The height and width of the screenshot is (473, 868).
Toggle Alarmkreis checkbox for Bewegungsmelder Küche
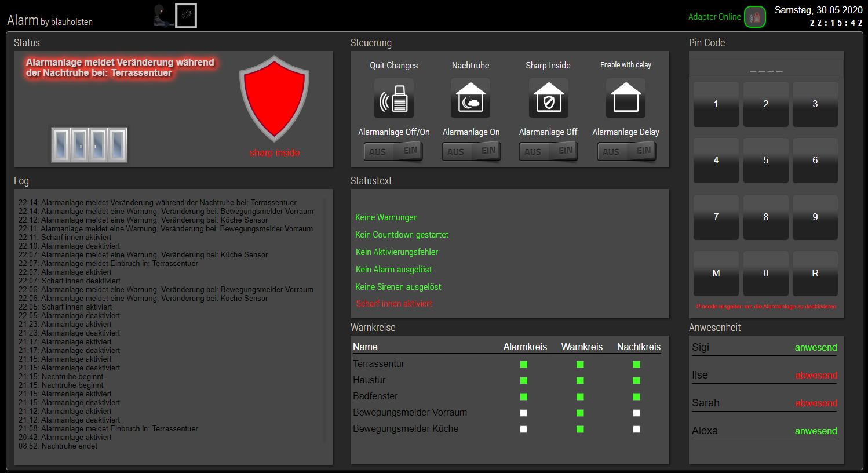pyautogui.click(x=524, y=430)
